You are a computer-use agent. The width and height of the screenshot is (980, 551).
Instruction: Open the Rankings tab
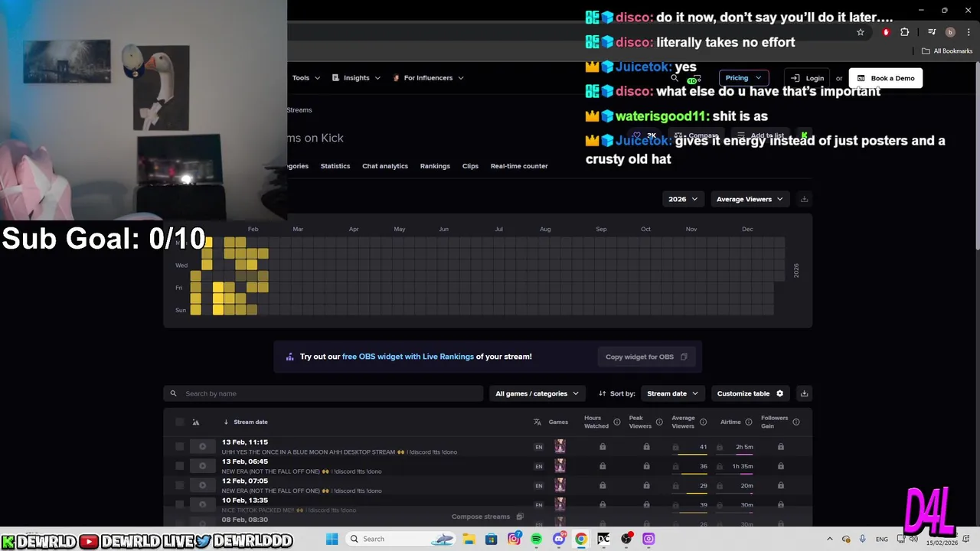point(435,166)
